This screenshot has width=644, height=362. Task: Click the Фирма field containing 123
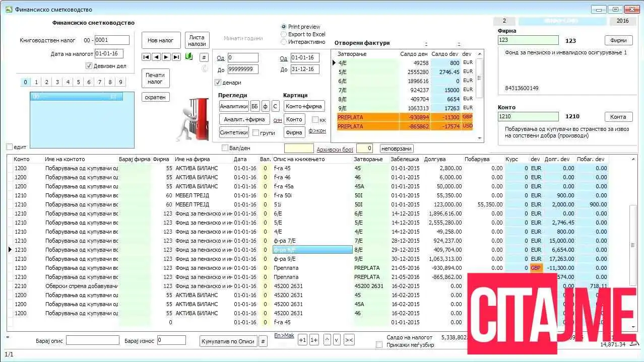pos(528,40)
